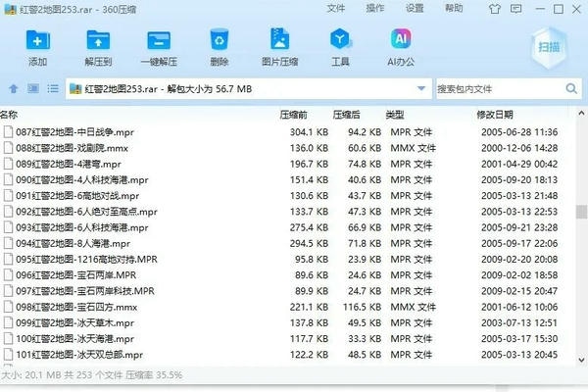Image resolution: width=588 pixels, height=392 pixels.
Task: Click date 2003-07-13 12:51
Action: click(x=519, y=323)
